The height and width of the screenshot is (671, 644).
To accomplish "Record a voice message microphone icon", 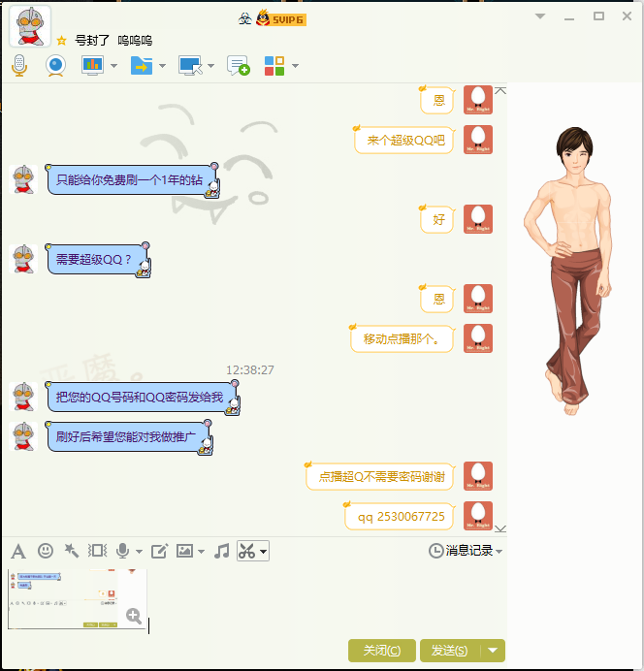I will [x=123, y=551].
